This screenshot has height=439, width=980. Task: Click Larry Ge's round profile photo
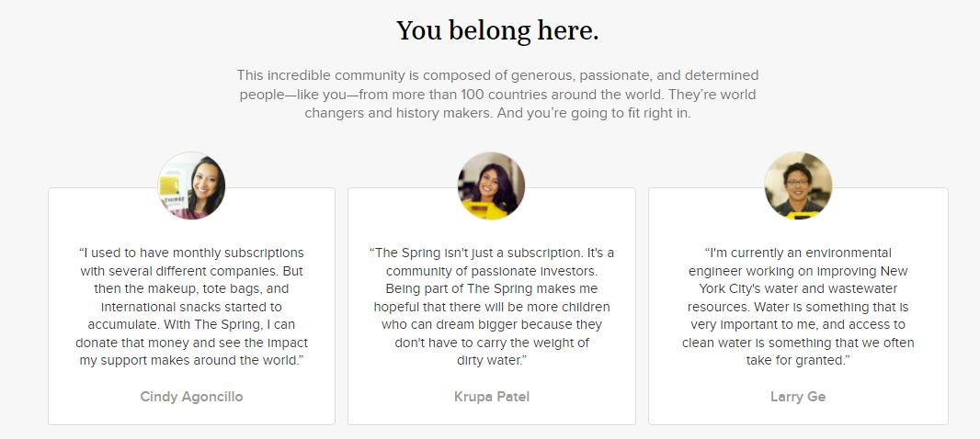[798, 186]
